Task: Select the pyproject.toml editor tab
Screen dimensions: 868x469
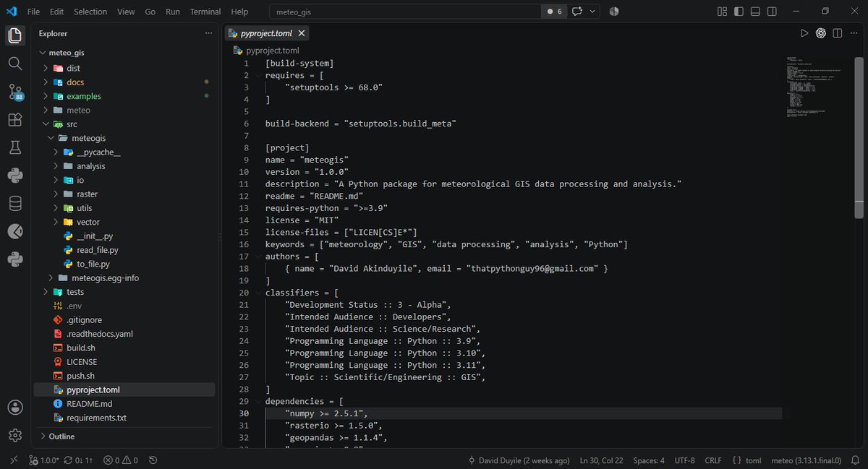Action: (x=266, y=33)
